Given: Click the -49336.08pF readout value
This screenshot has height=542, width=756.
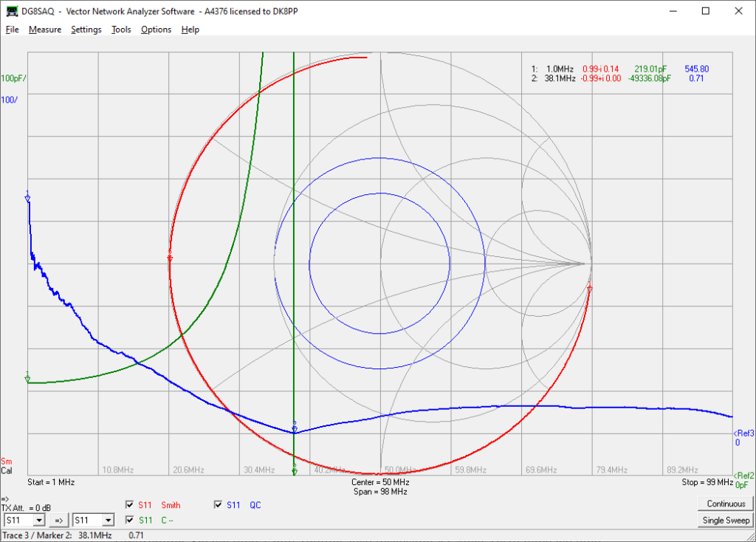Looking at the screenshot, I should click(x=650, y=78).
